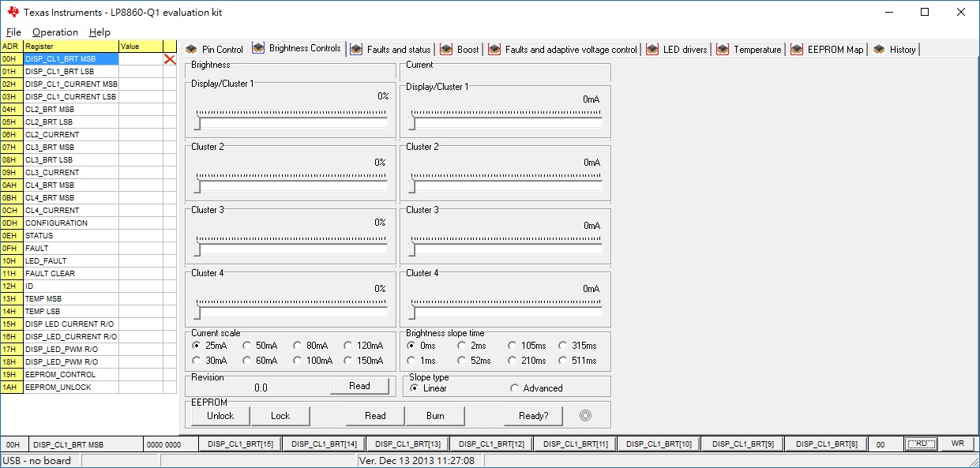Select the FAULT CLEAR register row
This screenshot has width=980, height=468.
coord(88,274)
